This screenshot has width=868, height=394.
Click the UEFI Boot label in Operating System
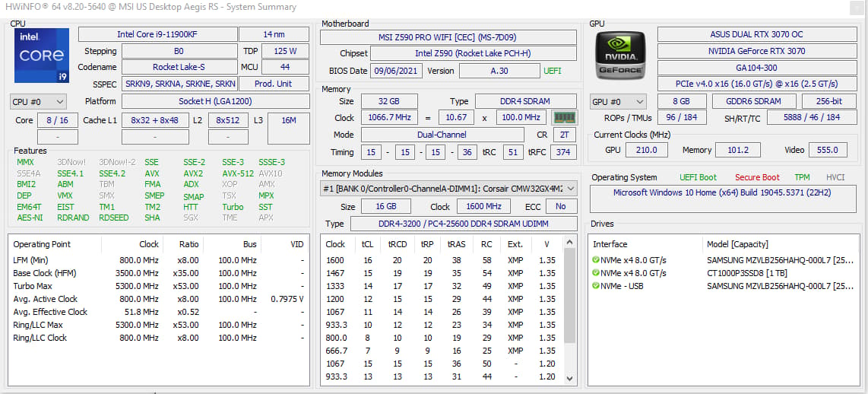coord(698,177)
